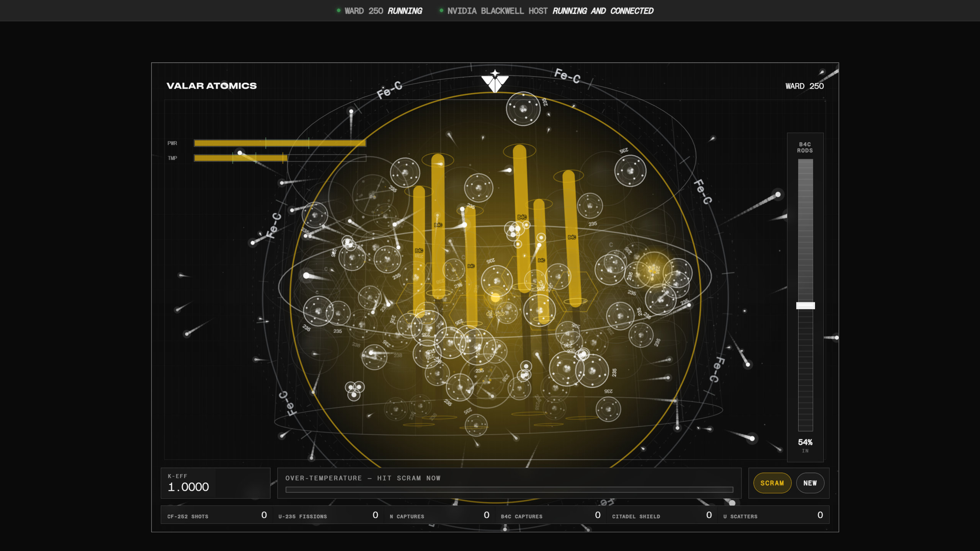Click the progress bar under the warning message
Screen dimensions: 980x551
(x=509, y=489)
